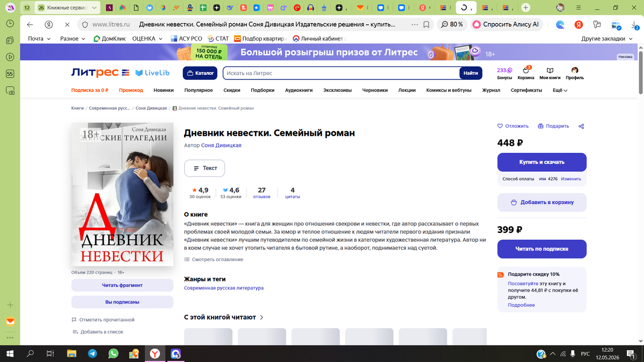Image resolution: width=644 pixels, height=362 pixels.
Task: Open the Бонусы icon showing 233
Action: [504, 73]
